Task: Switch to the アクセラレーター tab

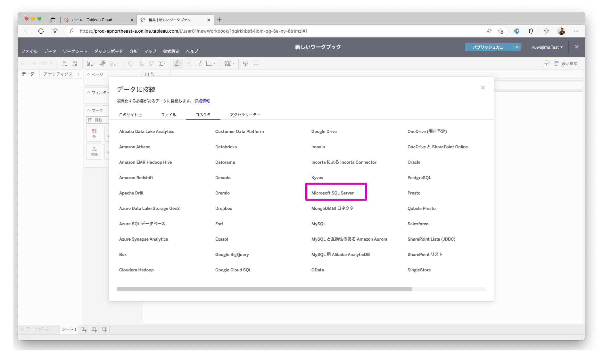Action: (245, 115)
